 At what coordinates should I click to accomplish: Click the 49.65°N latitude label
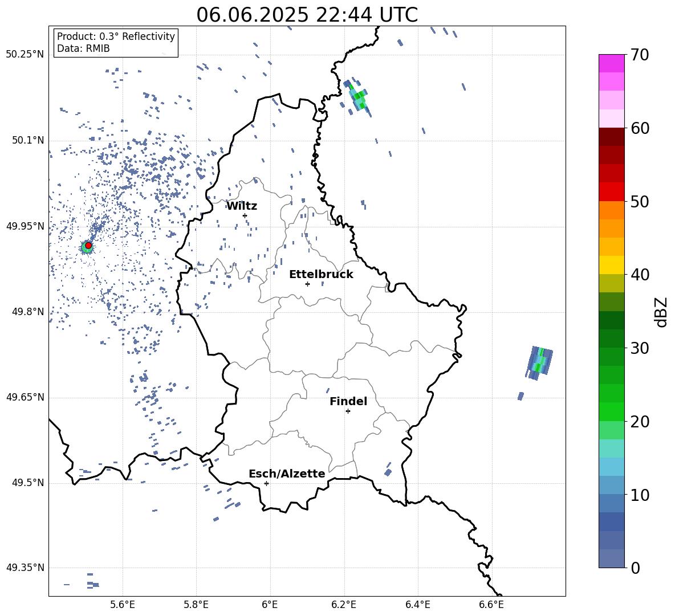(25, 397)
